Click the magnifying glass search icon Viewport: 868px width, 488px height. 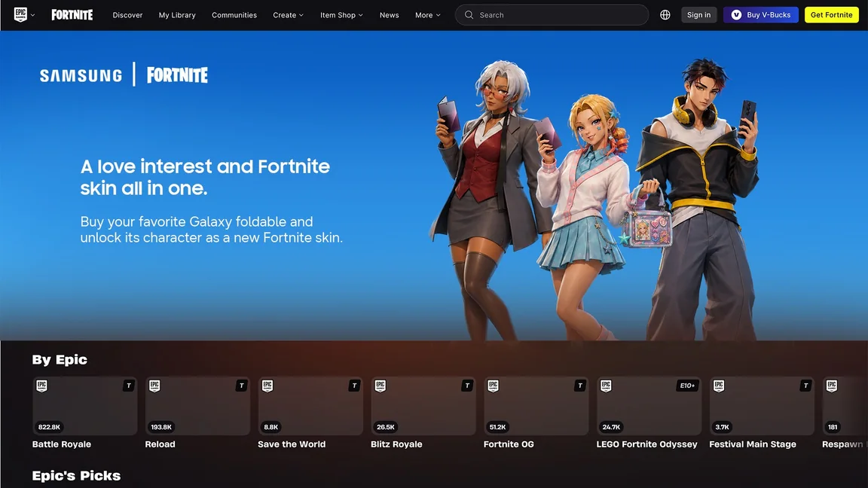(x=469, y=15)
